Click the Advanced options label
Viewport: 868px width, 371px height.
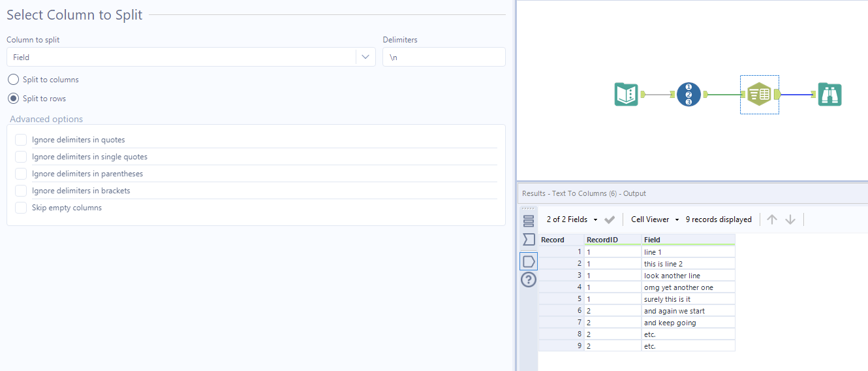(46, 119)
